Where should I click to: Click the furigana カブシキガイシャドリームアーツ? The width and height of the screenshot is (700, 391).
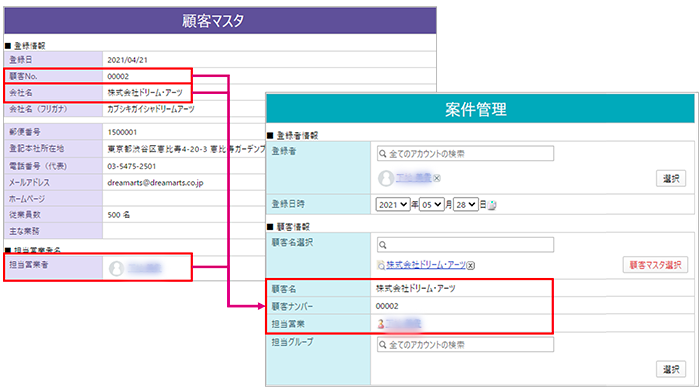point(150,109)
